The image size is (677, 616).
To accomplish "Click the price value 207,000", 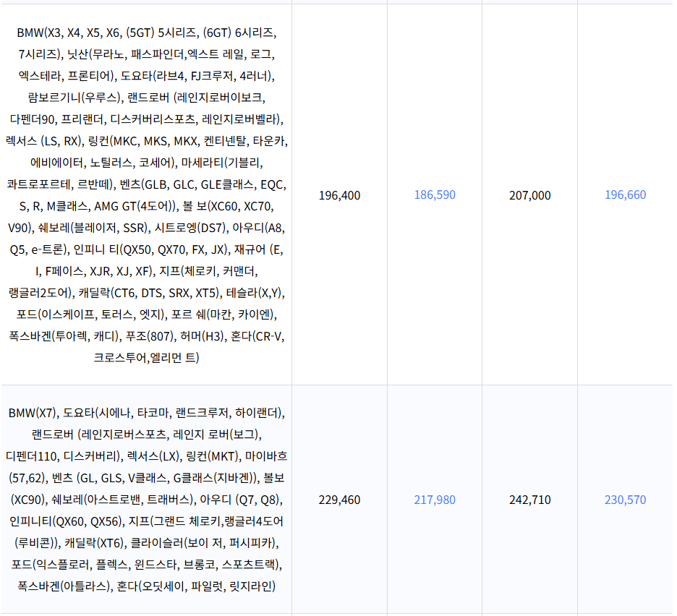I will tap(529, 196).
